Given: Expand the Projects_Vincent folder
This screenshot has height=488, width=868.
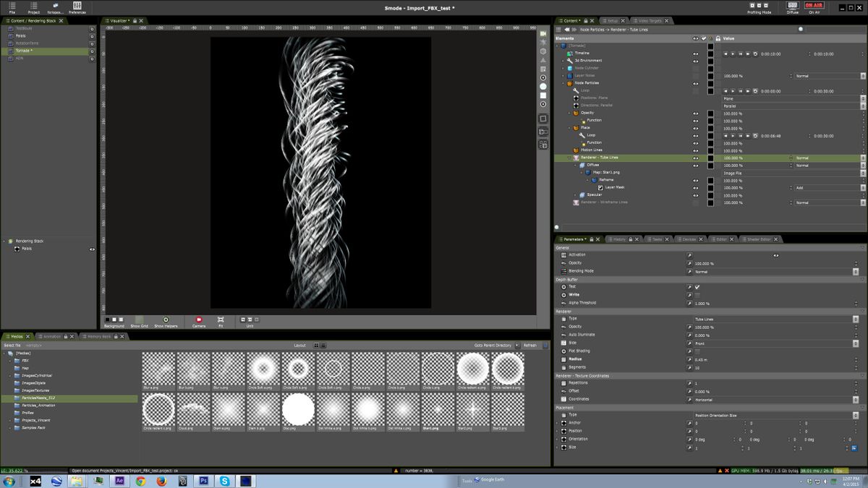Looking at the screenshot, I should (x=10, y=420).
